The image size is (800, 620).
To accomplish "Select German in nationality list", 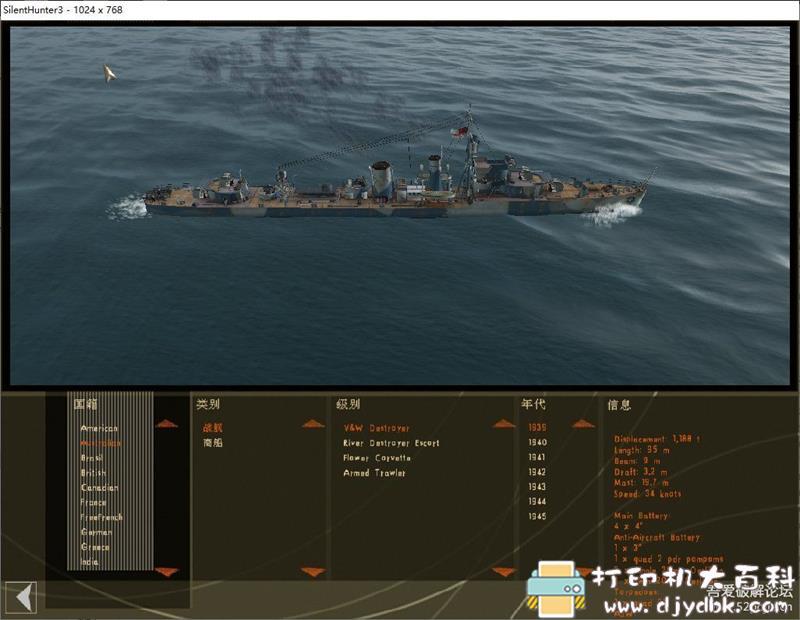I will pyautogui.click(x=96, y=532).
